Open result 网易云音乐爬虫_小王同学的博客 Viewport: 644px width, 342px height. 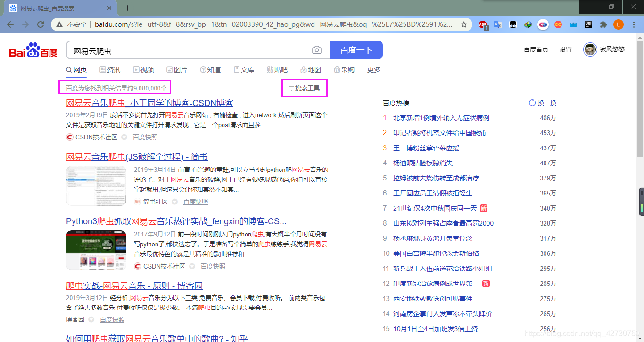[149, 103]
